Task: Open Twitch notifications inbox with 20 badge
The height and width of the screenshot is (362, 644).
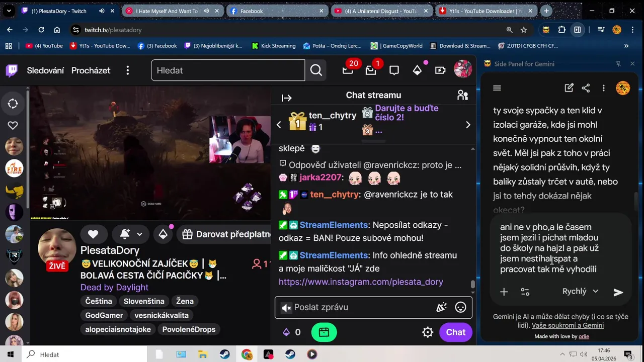Action: (348, 70)
